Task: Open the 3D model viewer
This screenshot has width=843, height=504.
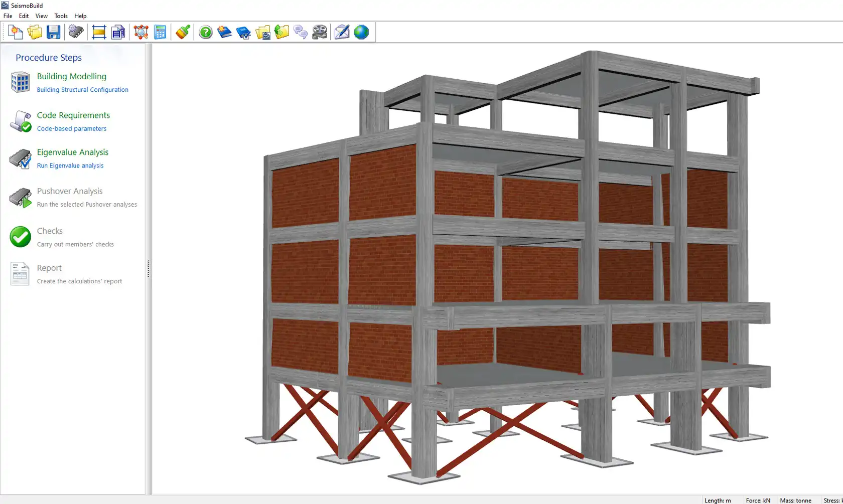Action: 140,32
